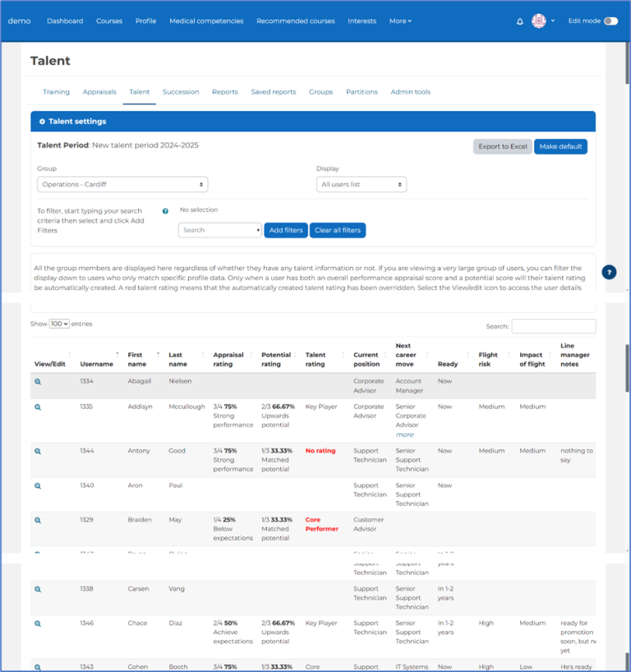Open the Reports tab
The image size is (631, 672).
(x=225, y=92)
